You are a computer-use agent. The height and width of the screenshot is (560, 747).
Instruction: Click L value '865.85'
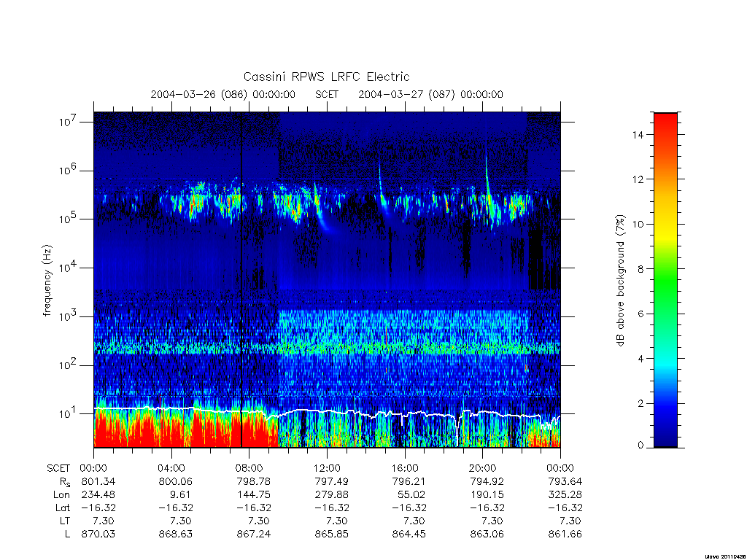pos(332,534)
